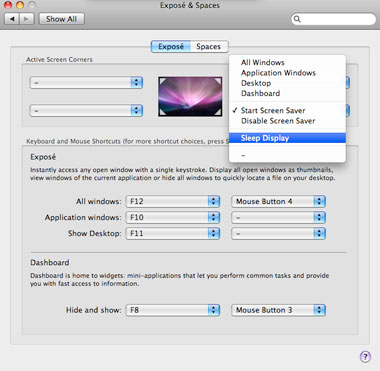Switch to the Exposé tab
Viewport: 380px width, 371px height.
point(171,47)
